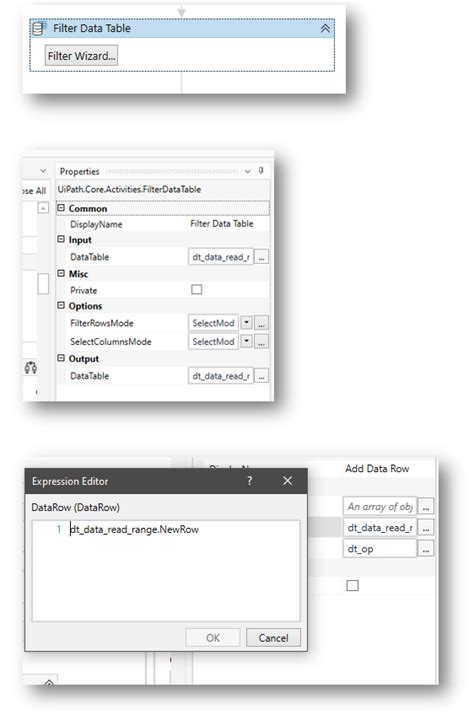Click the FilterRowsMode SelectMod field
This screenshot has height=715, width=474.
click(x=214, y=323)
